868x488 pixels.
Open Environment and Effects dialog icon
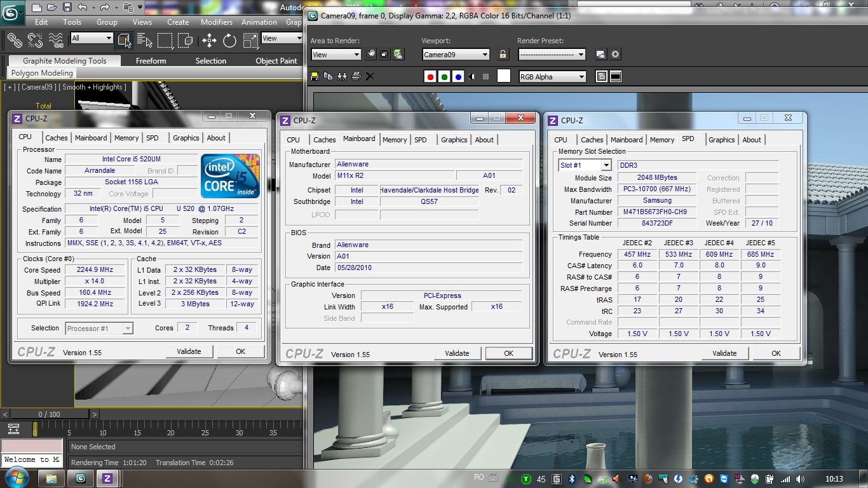(x=615, y=55)
